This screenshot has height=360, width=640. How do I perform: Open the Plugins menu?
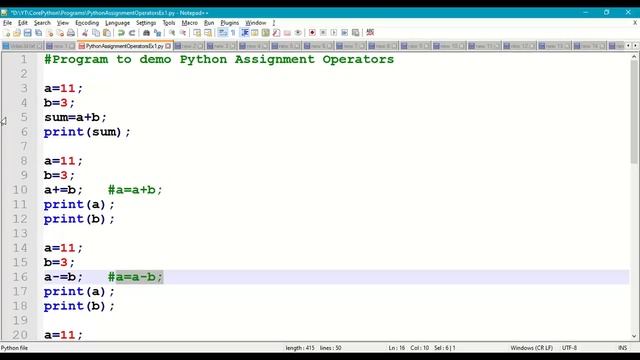tap(229, 23)
